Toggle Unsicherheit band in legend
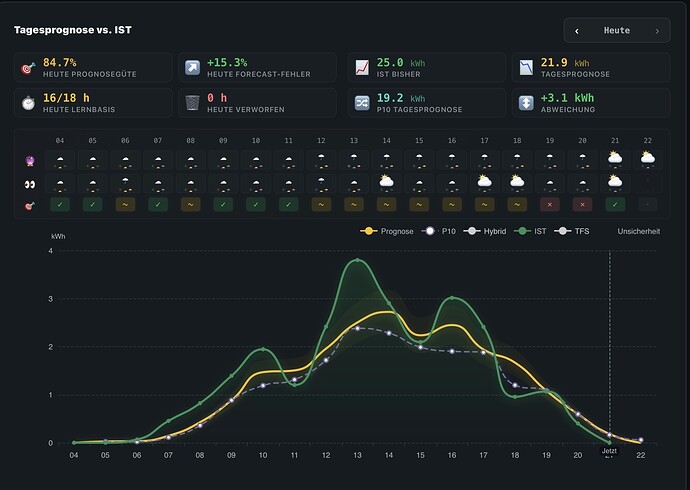 [x=639, y=231]
